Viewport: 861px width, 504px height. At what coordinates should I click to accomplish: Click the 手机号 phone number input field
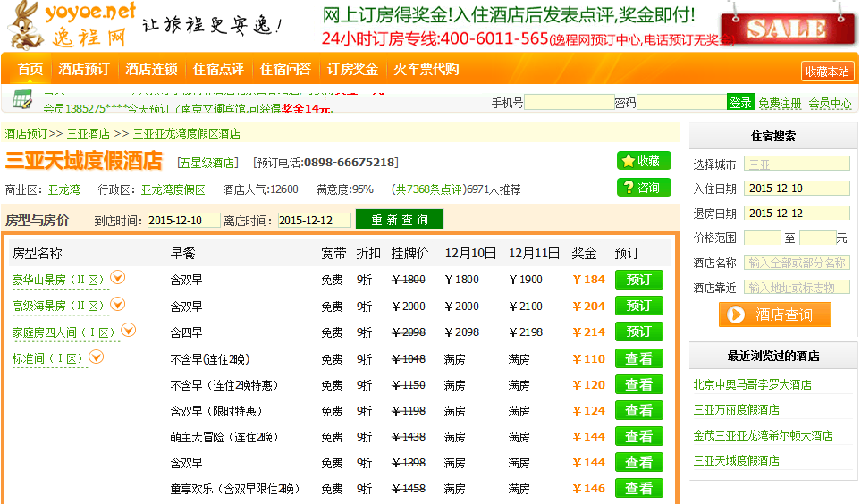(x=569, y=103)
